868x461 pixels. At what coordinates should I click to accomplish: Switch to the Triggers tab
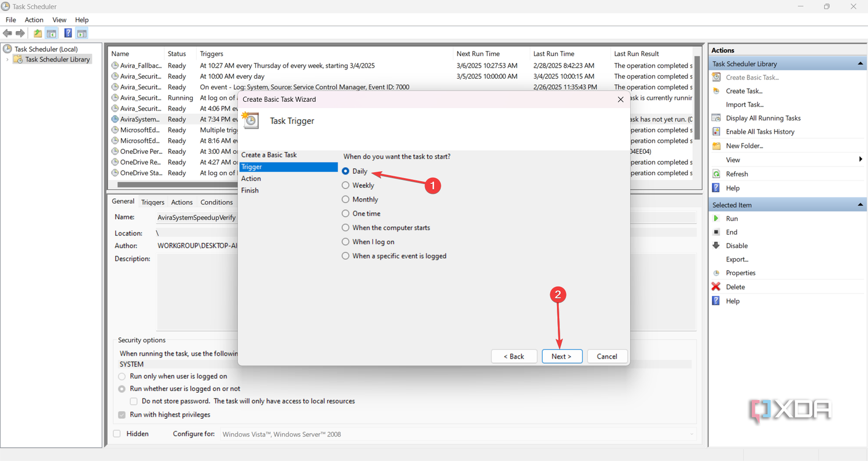click(153, 202)
